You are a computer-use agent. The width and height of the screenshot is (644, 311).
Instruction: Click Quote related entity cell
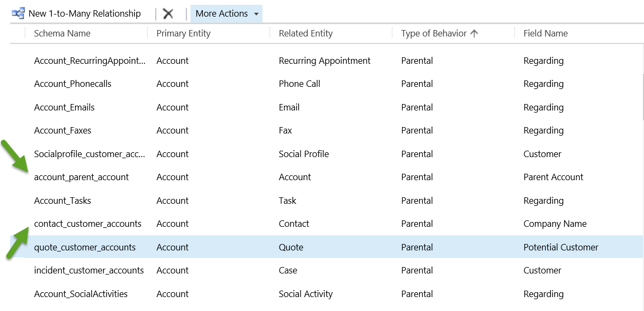[x=291, y=247]
